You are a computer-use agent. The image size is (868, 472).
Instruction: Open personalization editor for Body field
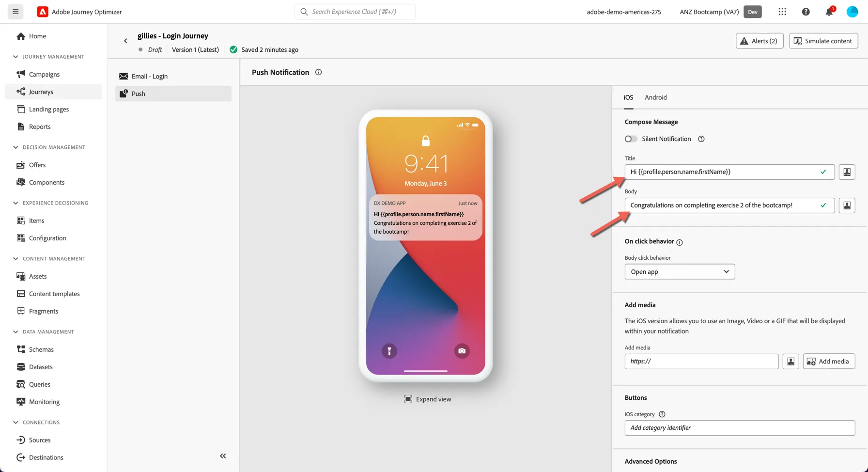(847, 205)
